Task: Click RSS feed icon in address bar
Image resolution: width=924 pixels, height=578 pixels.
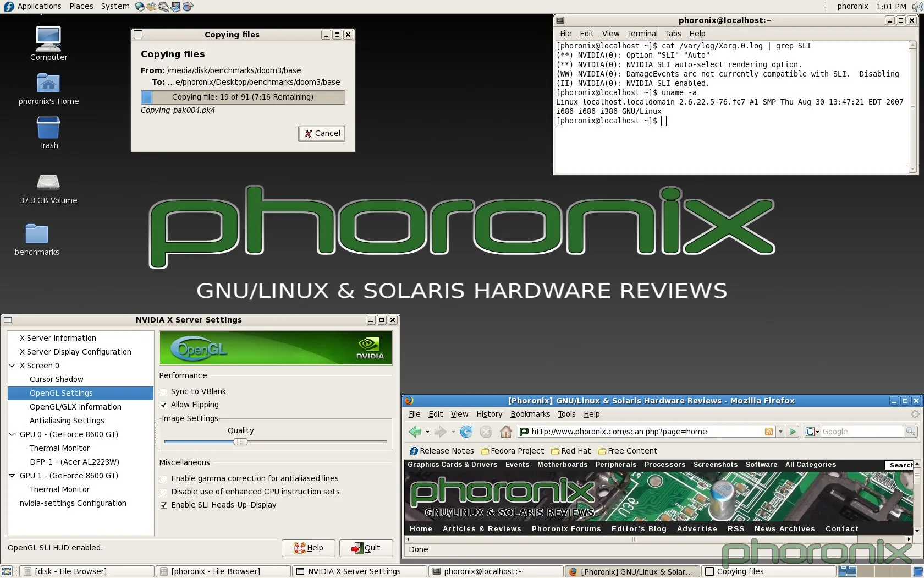Action: pyautogui.click(x=769, y=432)
